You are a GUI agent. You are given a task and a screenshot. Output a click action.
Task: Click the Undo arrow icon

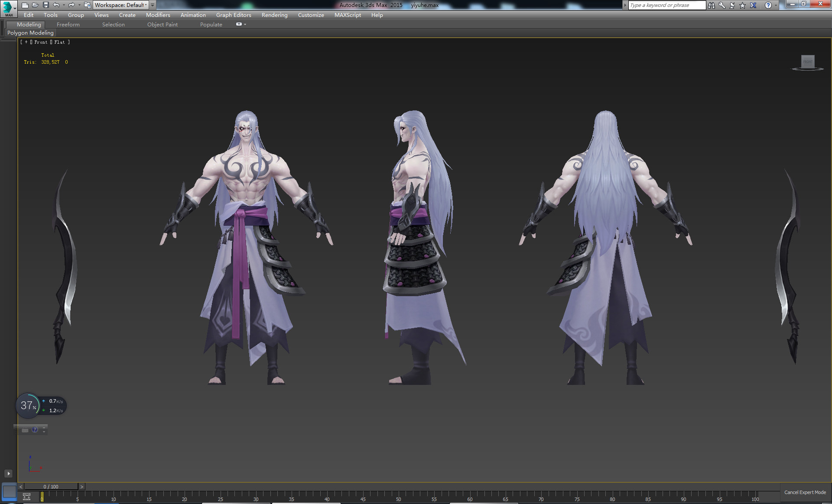point(56,5)
